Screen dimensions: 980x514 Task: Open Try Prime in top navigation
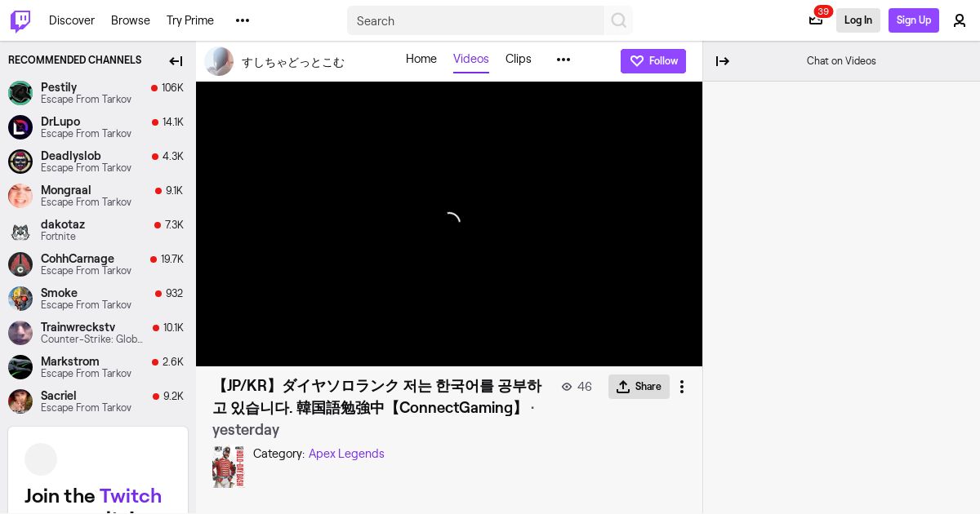click(x=190, y=20)
